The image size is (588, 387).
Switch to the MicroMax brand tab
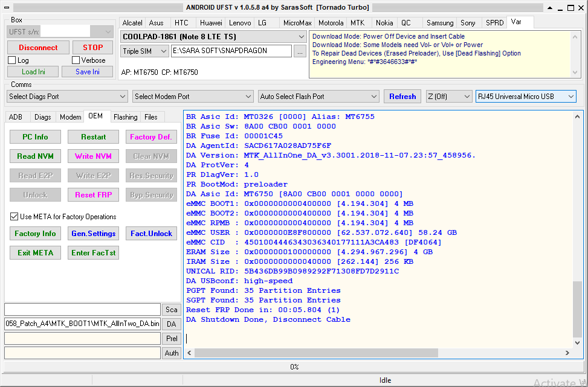point(297,23)
